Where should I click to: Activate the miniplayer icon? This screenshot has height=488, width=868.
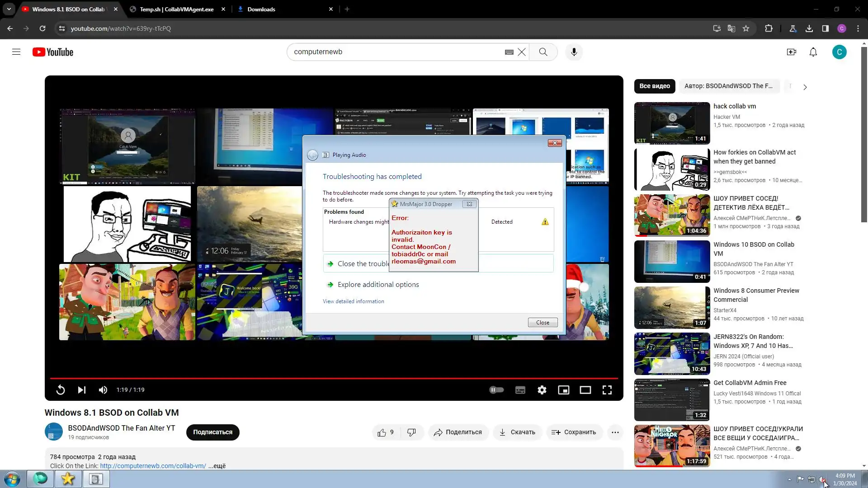[563, 390]
